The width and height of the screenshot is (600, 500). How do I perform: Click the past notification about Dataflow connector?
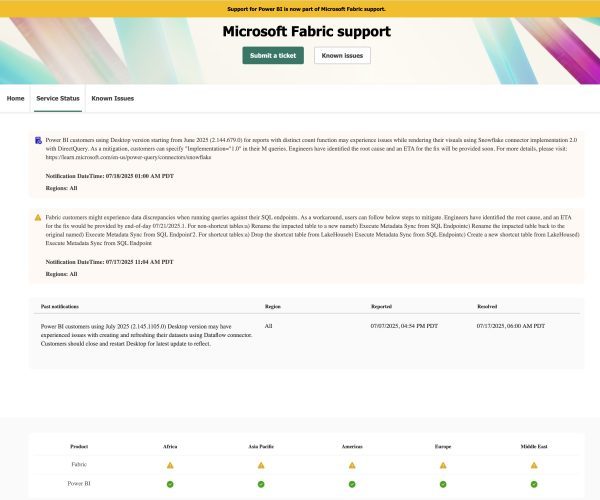click(147, 335)
